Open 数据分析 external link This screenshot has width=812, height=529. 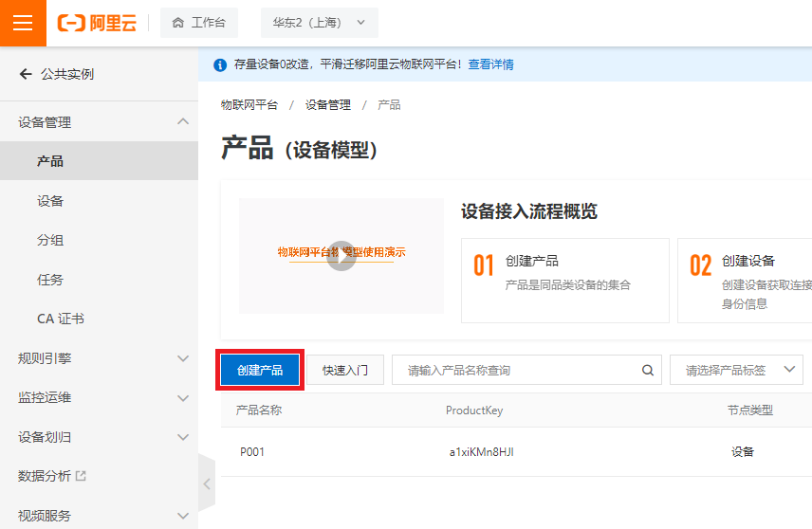52,476
